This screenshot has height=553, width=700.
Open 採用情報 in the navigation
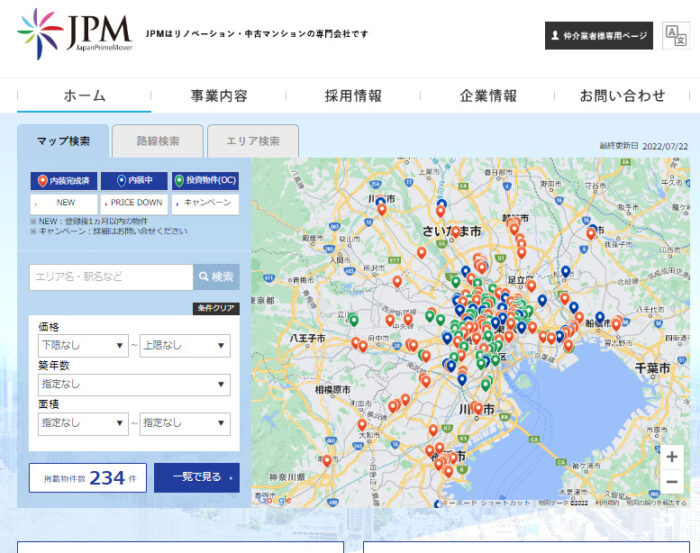[x=353, y=96]
